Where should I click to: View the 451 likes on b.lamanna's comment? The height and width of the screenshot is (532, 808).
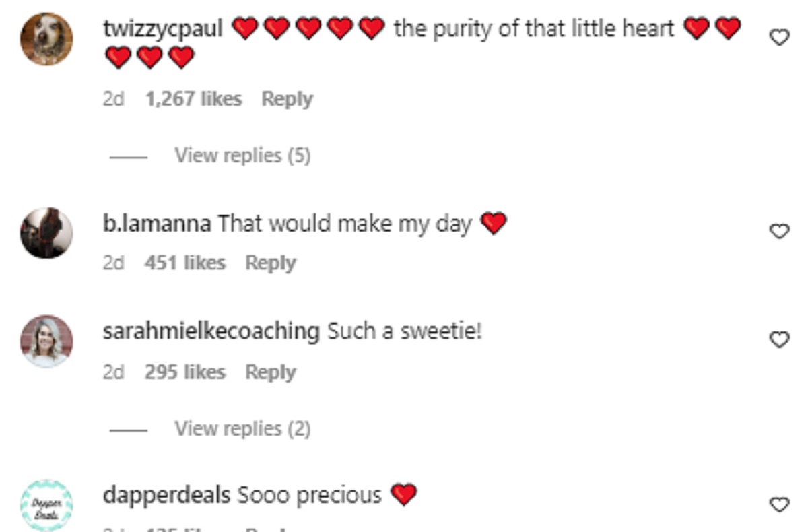coord(184,263)
